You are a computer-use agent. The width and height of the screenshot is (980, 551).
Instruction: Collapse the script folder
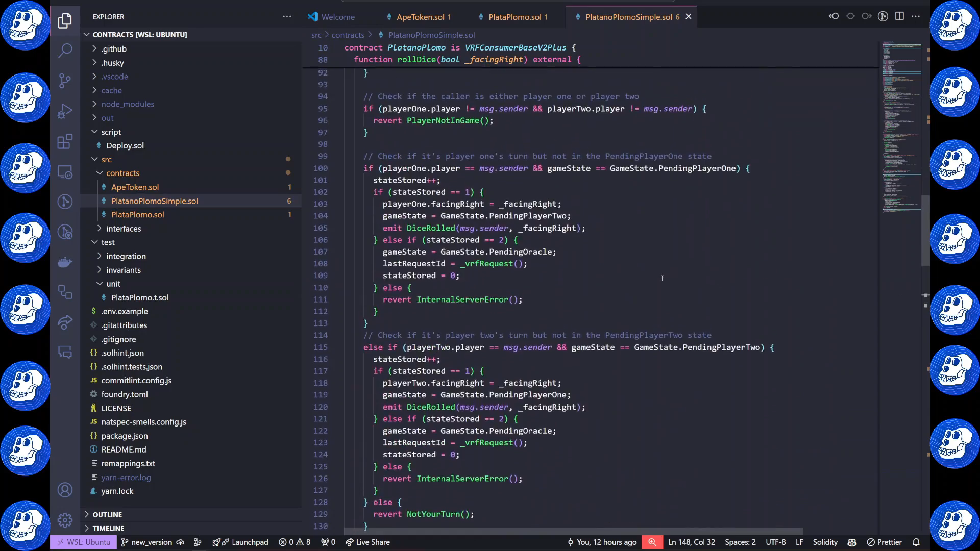(x=191, y=132)
